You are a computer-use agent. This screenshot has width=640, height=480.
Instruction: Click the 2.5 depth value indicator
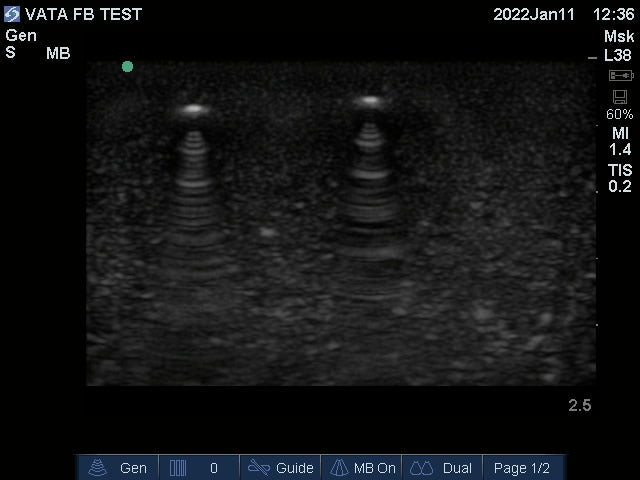pyautogui.click(x=579, y=405)
